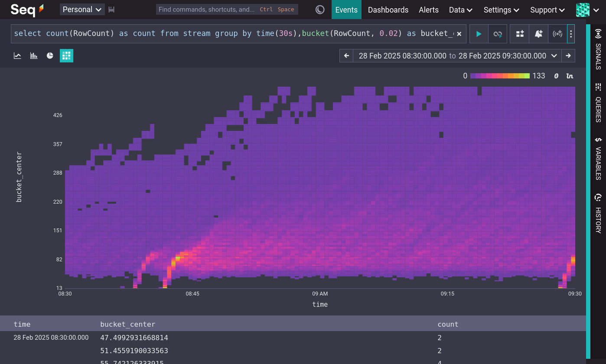Open the date range picker dropdown
The height and width of the screenshot is (364, 606).
point(457,55)
